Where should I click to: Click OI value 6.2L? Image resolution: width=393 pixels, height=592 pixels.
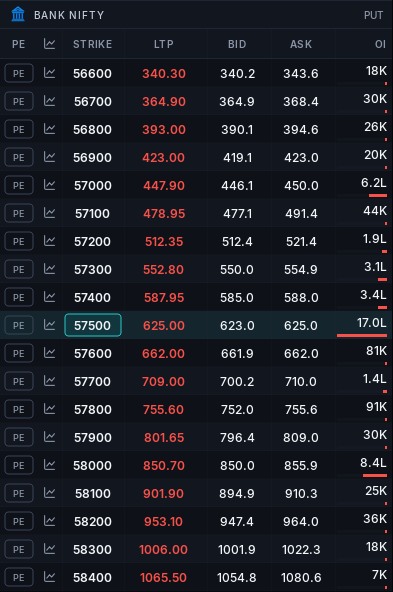pos(374,182)
